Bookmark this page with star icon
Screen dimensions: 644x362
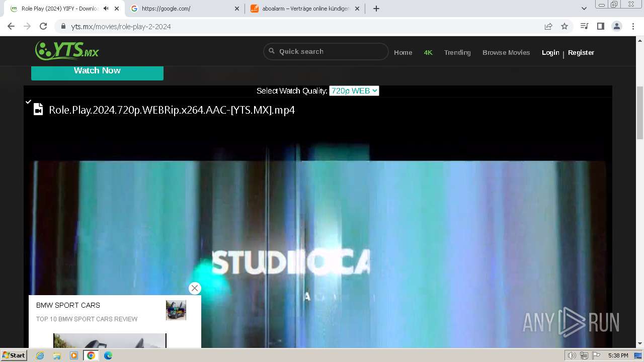(565, 26)
